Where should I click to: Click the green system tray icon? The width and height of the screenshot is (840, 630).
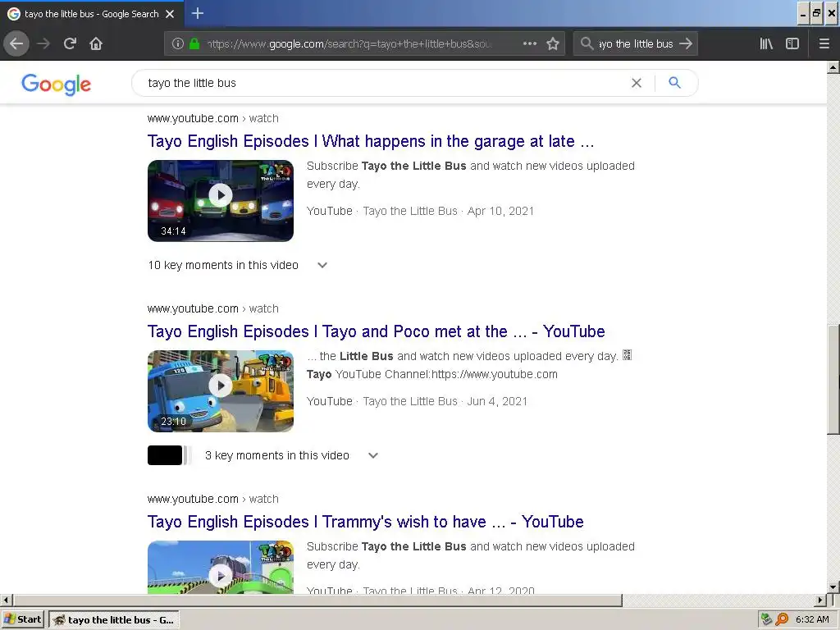(x=767, y=620)
